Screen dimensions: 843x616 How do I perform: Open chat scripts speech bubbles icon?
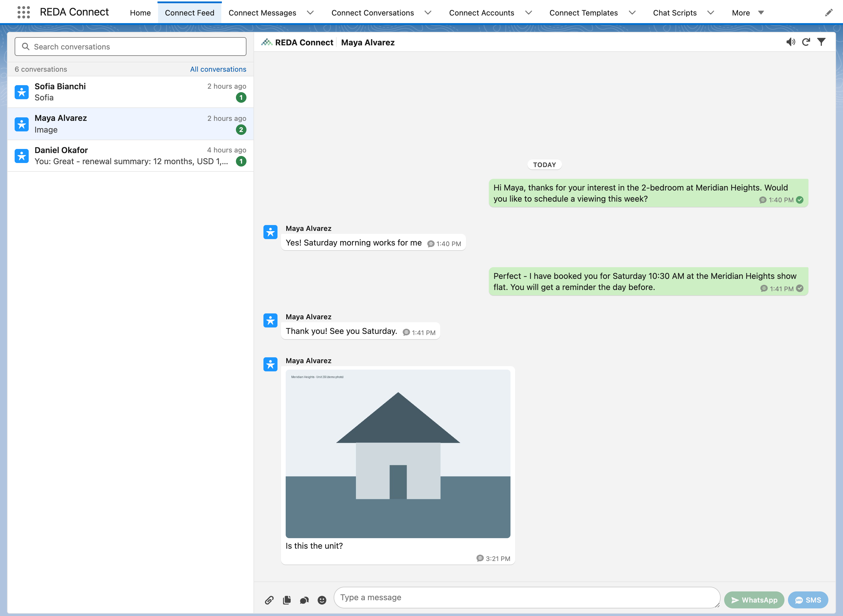click(x=304, y=600)
